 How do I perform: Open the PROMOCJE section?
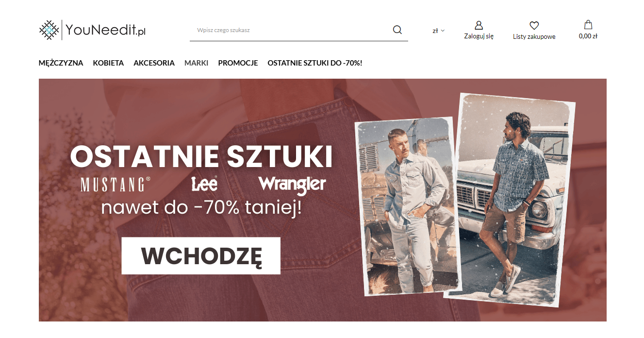(x=238, y=63)
